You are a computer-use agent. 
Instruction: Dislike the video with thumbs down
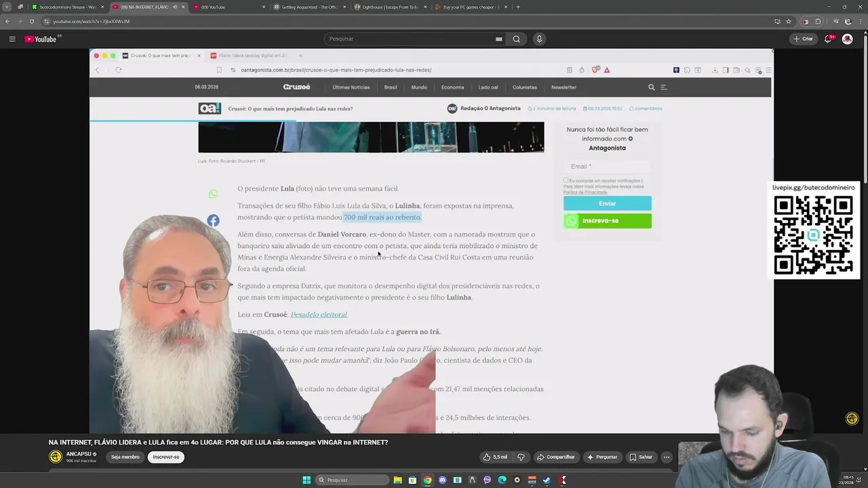tap(521, 457)
